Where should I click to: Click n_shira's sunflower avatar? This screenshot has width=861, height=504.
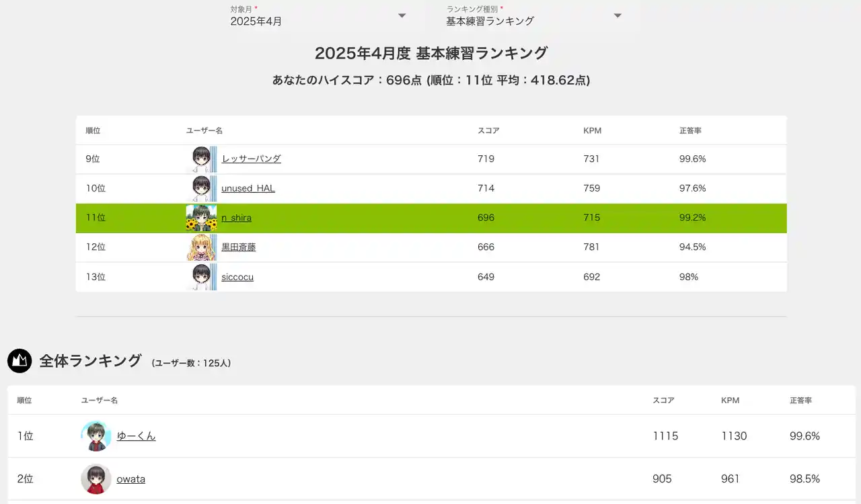[x=201, y=218]
